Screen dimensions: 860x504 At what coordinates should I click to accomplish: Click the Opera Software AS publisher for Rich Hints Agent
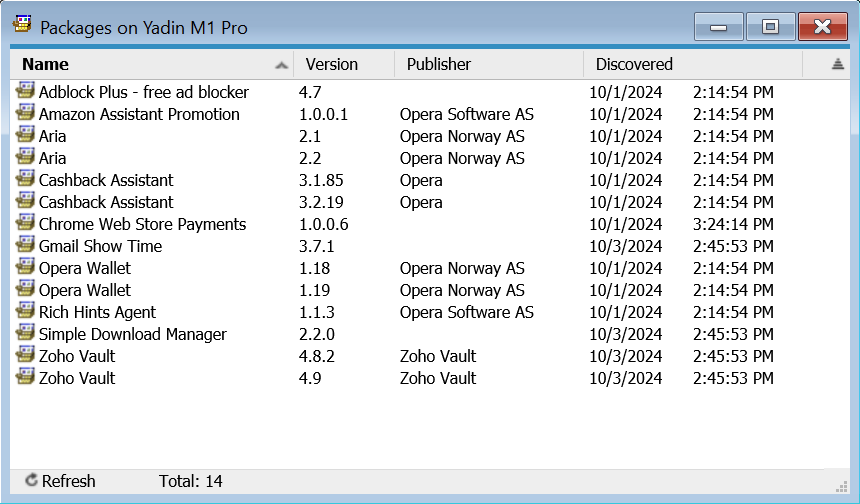pyautogui.click(x=467, y=312)
